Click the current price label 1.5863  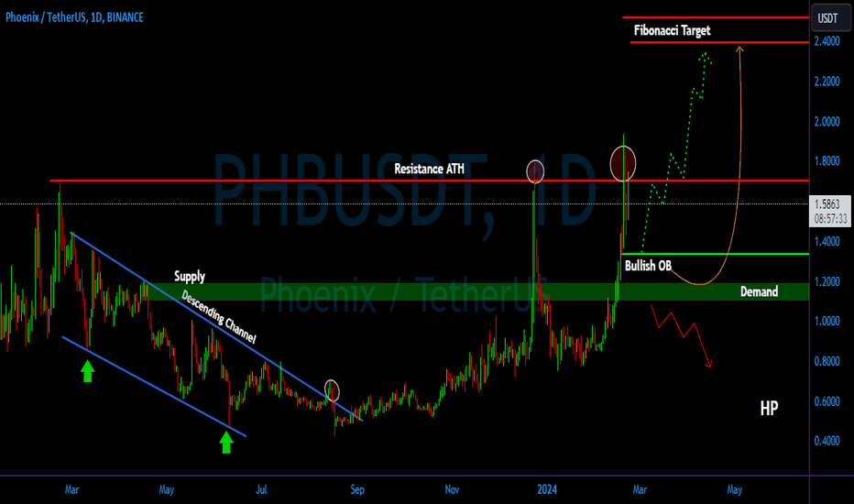point(827,204)
